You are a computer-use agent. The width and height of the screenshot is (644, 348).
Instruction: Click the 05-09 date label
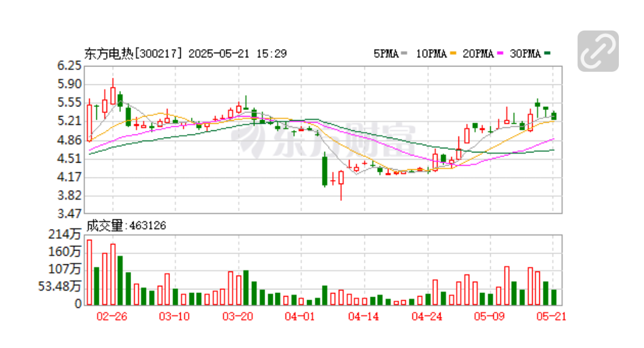click(x=489, y=316)
